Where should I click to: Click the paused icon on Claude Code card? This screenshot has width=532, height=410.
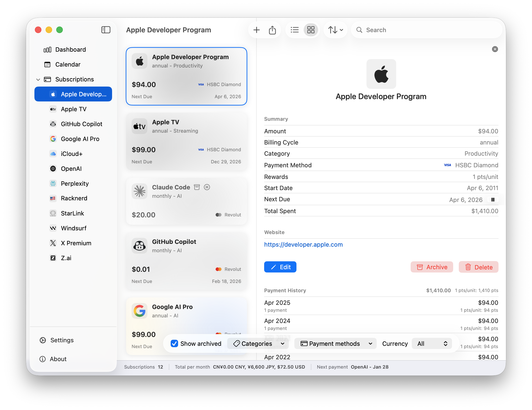tap(207, 187)
